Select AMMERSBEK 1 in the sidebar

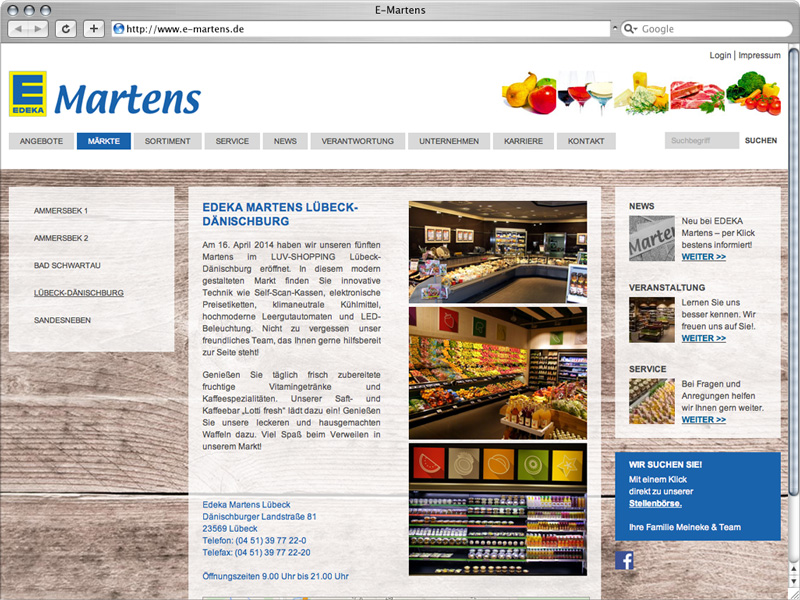tap(61, 211)
